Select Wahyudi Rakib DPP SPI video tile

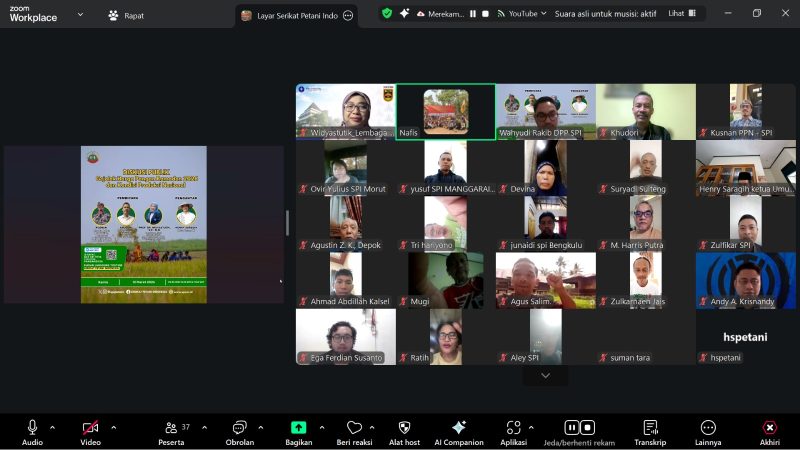coord(545,111)
